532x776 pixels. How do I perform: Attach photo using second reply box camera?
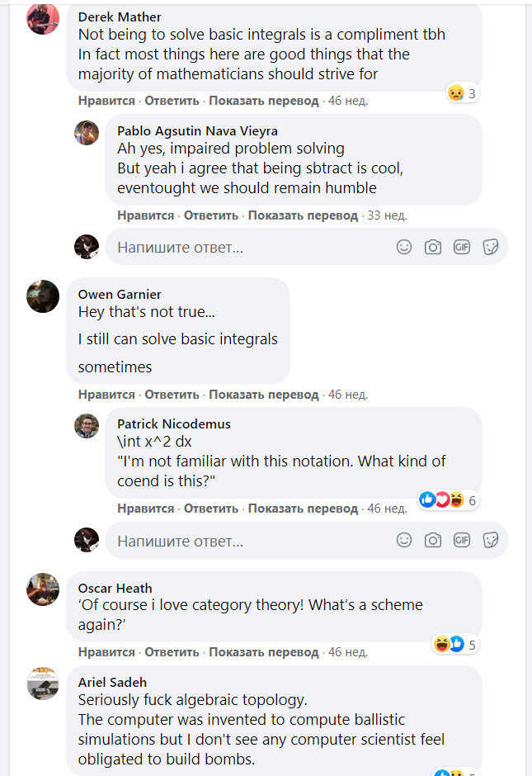433,541
